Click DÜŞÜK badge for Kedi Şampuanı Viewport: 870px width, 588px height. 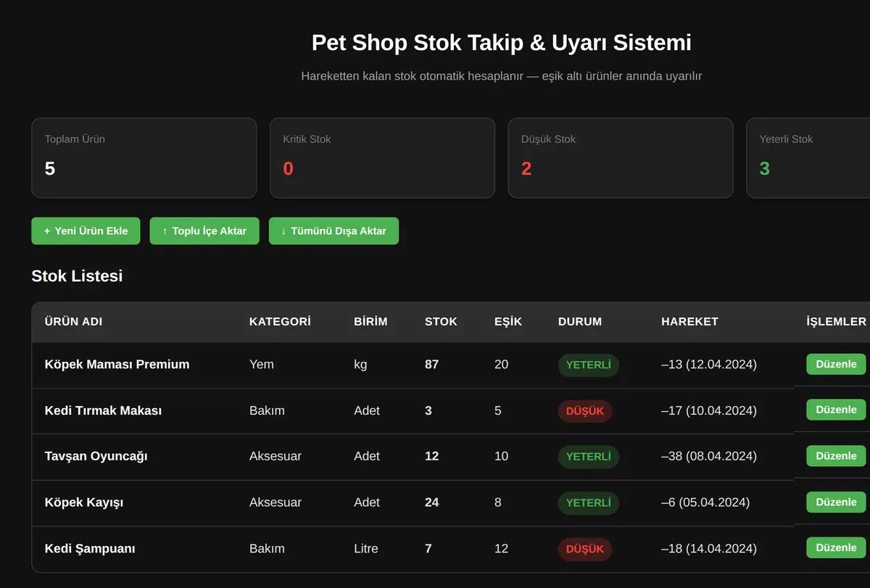pyautogui.click(x=585, y=549)
